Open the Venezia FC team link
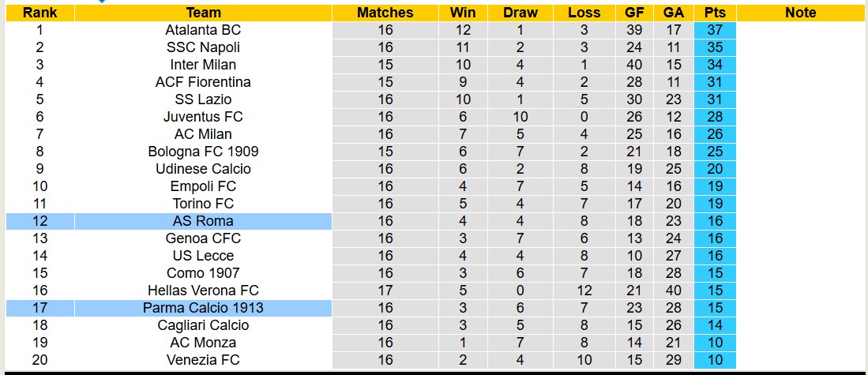Screen dimensions: 868x375 tap(203, 360)
